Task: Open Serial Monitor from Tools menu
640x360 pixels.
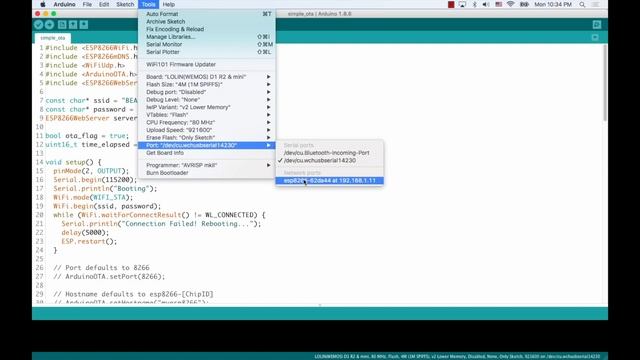Action: tap(207, 44)
